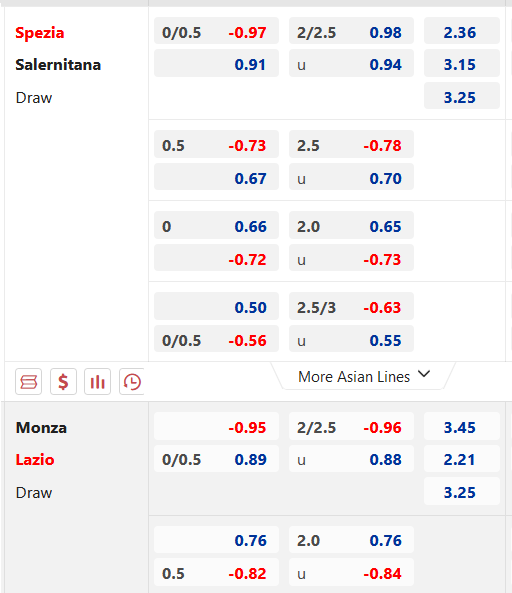Select over 2.5 odds -0.78
The width and height of the screenshot is (512, 593).
tap(351, 145)
